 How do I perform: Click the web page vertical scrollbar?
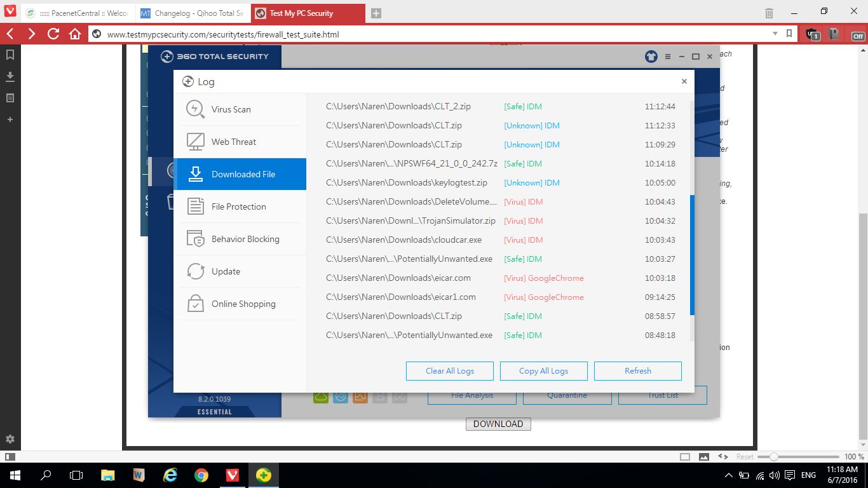click(862, 325)
